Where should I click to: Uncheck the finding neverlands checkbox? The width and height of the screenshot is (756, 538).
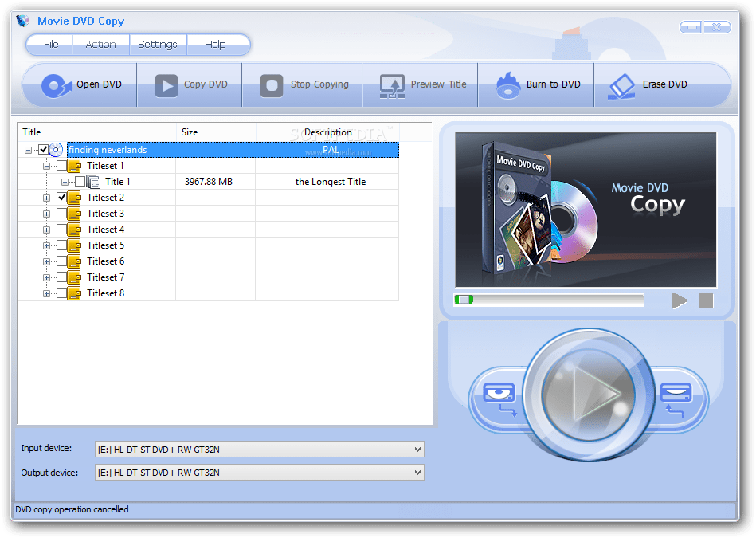coord(44,149)
